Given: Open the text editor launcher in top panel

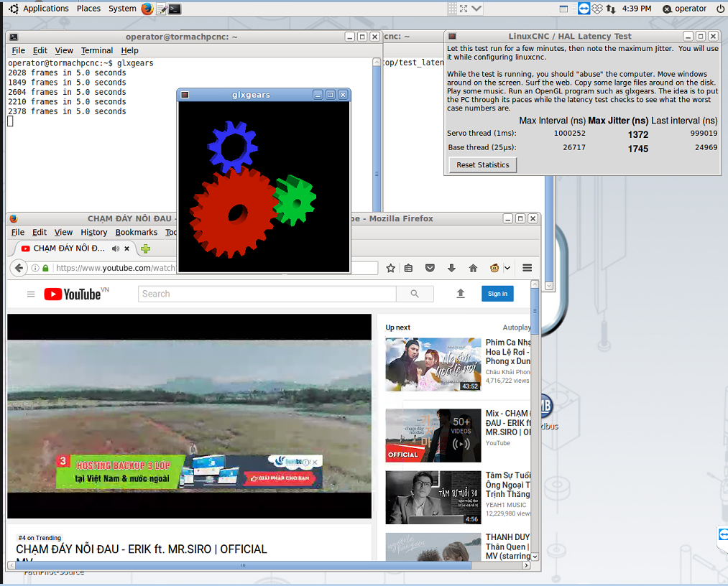Looking at the screenshot, I should click(x=161, y=9).
